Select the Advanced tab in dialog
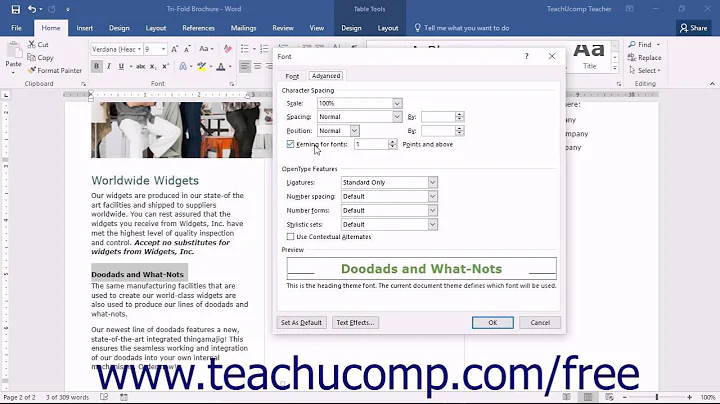 326,76
